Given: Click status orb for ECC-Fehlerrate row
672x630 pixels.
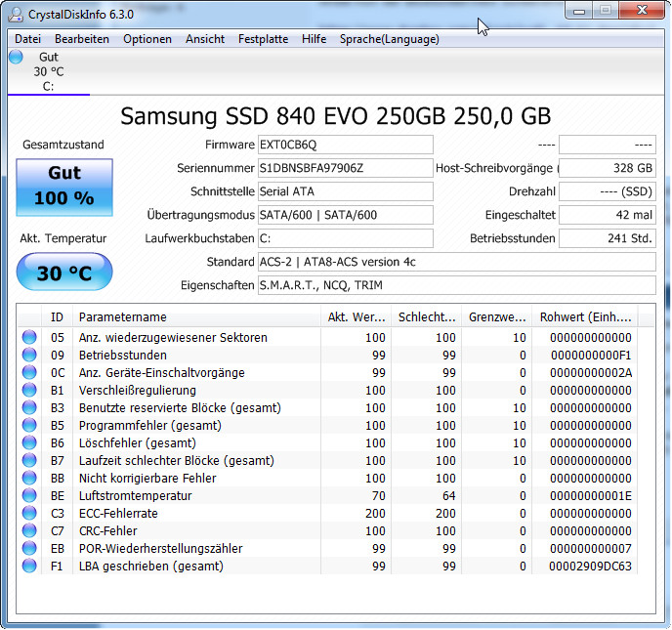Looking at the screenshot, I should point(29,513).
